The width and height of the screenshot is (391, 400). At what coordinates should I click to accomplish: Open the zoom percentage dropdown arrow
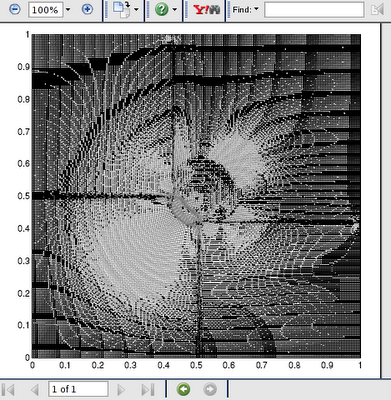[68, 9]
